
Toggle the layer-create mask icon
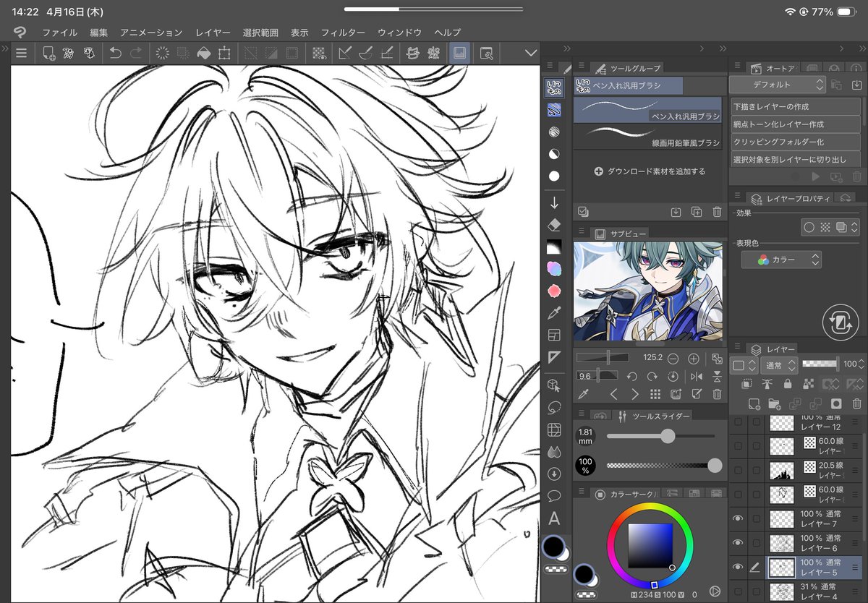pyautogui.click(x=836, y=404)
